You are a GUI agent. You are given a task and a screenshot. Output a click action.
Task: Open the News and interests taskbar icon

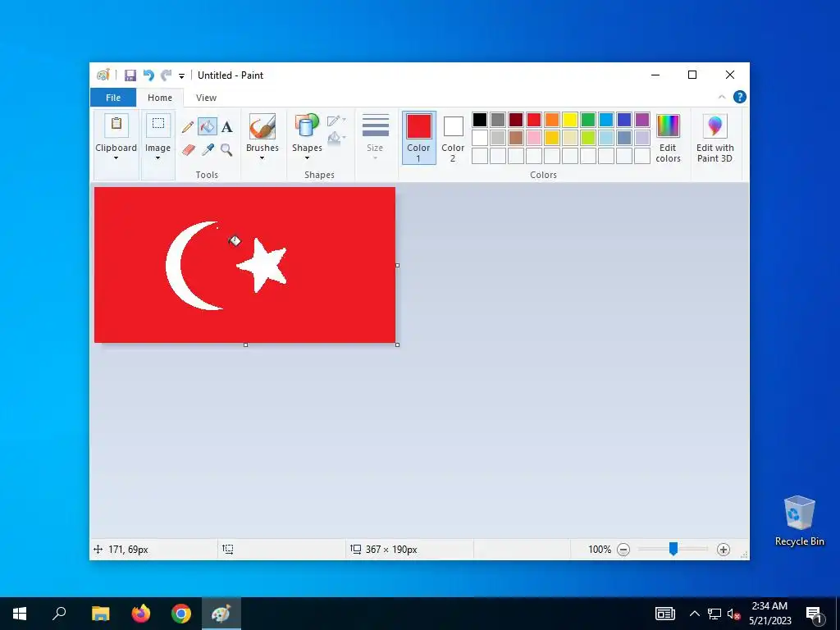664,614
